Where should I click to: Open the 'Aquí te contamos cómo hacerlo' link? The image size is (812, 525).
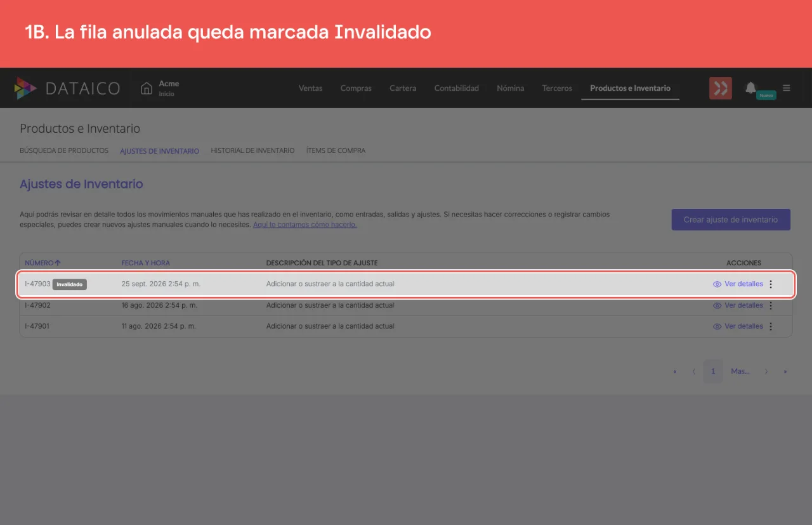point(304,225)
